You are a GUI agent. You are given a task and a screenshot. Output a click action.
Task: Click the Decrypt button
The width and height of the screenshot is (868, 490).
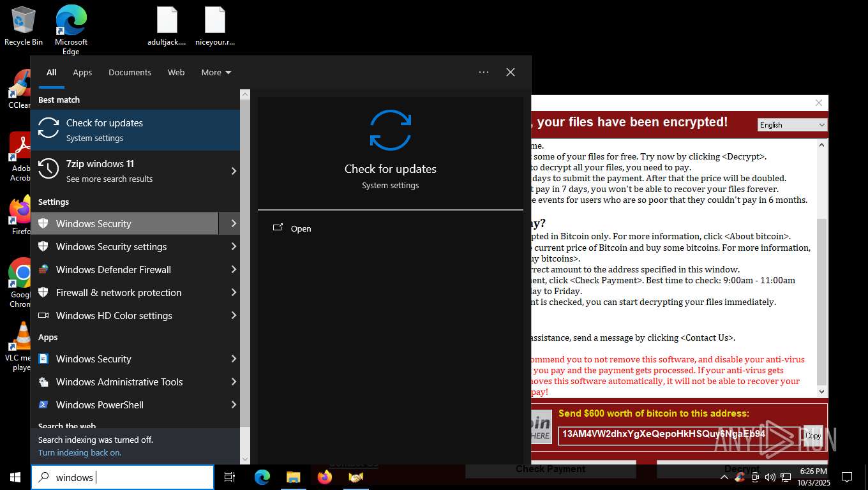tap(742, 469)
